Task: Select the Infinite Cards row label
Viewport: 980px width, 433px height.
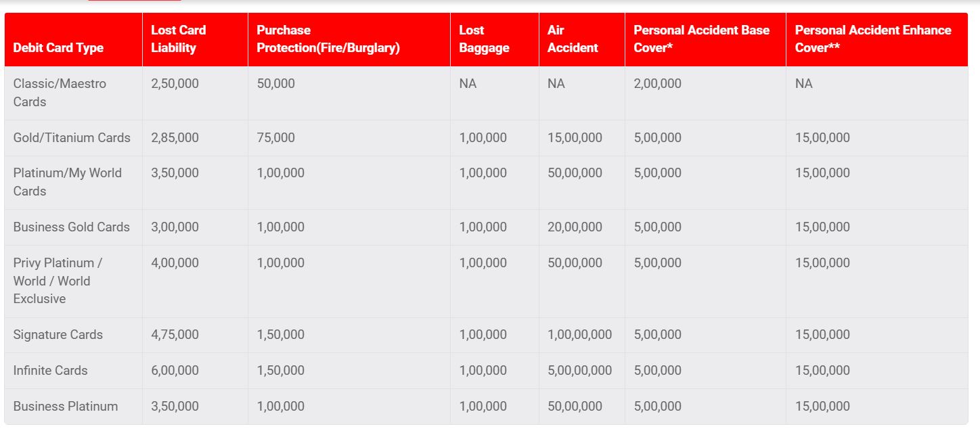Action: (51, 371)
